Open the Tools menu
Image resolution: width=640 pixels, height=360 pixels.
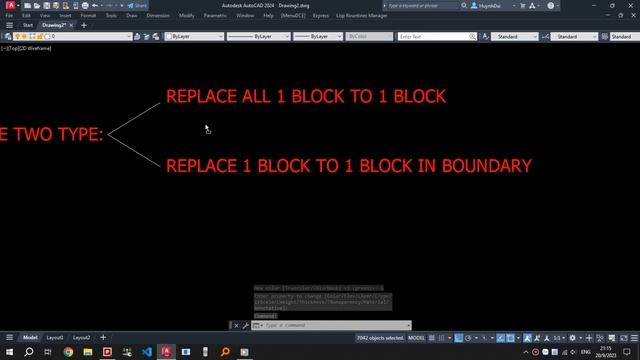coord(111,16)
